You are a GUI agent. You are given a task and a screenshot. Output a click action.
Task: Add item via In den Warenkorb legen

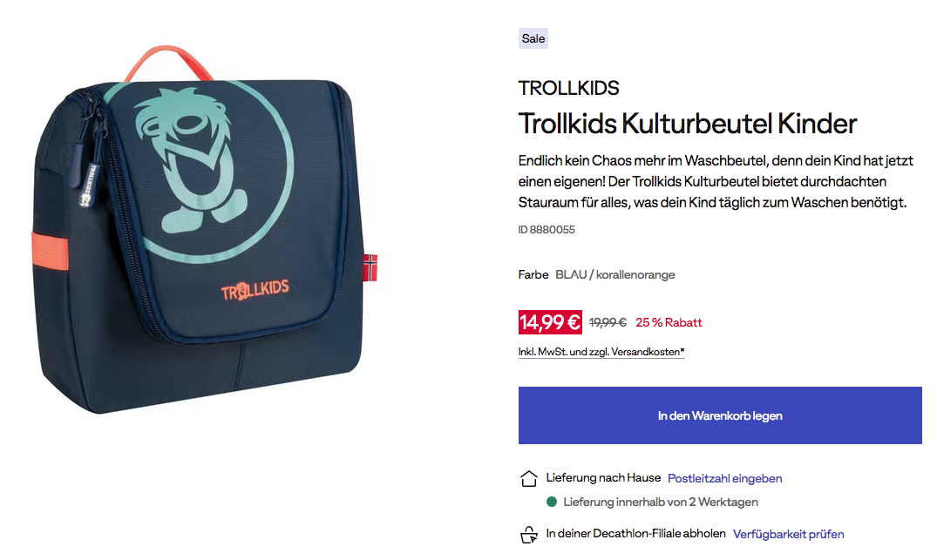pyautogui.click(x=720, y=415)
